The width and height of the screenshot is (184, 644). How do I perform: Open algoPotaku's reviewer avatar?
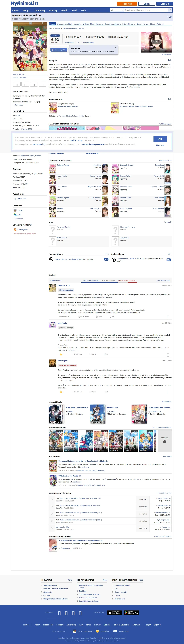click(53, 324)
